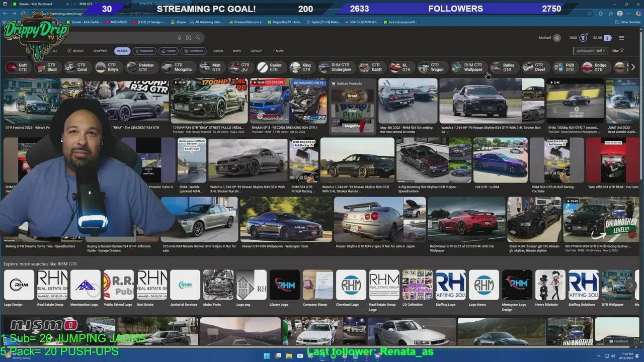Open 1740HP R34 GTR Street Pulls video thumbnail
644x362 pixels.
[x=209, y=101]
